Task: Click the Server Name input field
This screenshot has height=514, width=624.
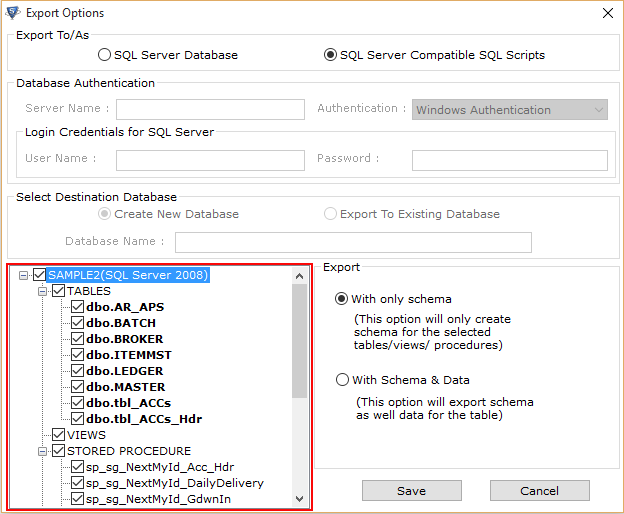Action: point(211,109)
